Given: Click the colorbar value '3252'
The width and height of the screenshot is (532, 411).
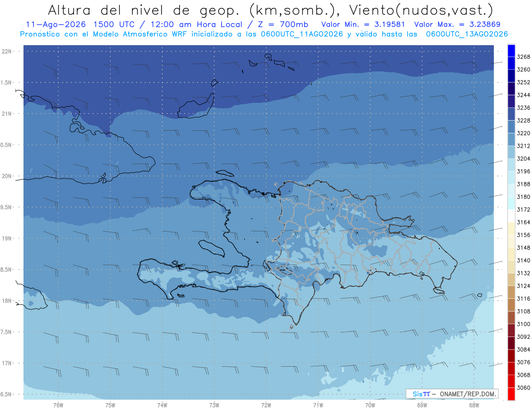Looking at the screenshot, I should pyautogui.click(x=524, y=82).
